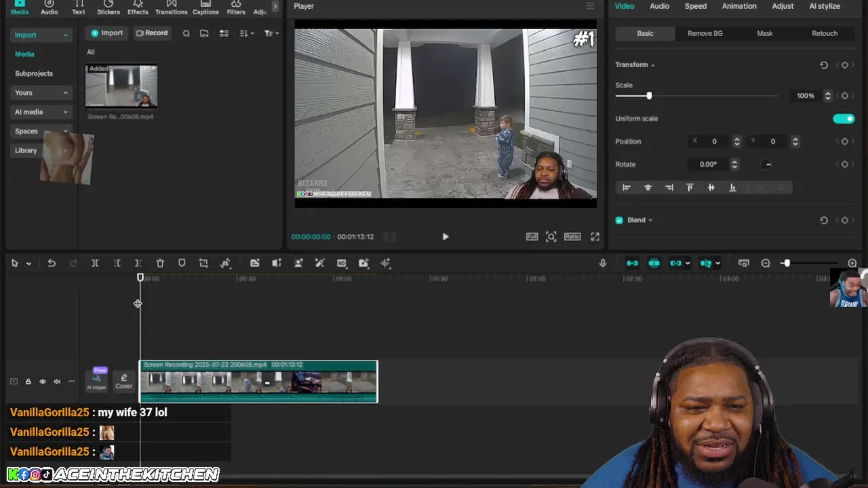The width and height of the screenshot is (868, 488).
Task: Collapse the Import section in the sidebar
Action: pos(66,35)
